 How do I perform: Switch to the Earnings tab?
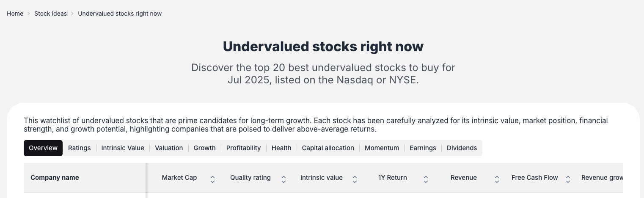coord(423,148)
